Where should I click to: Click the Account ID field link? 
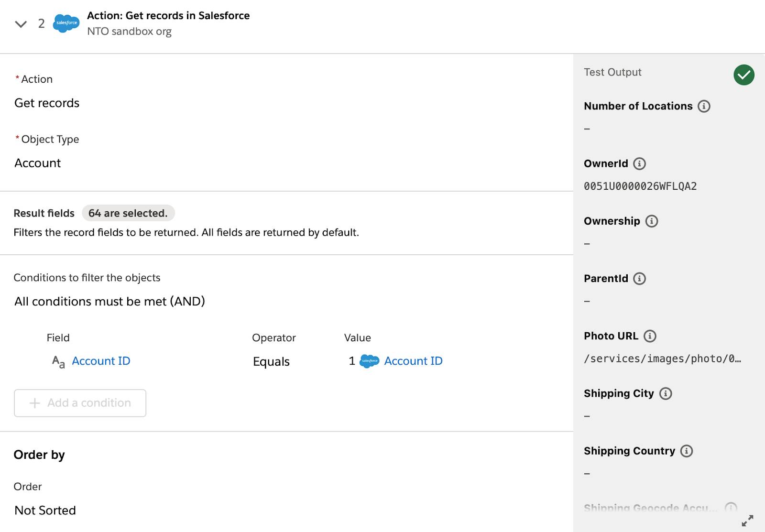point(101,361)
